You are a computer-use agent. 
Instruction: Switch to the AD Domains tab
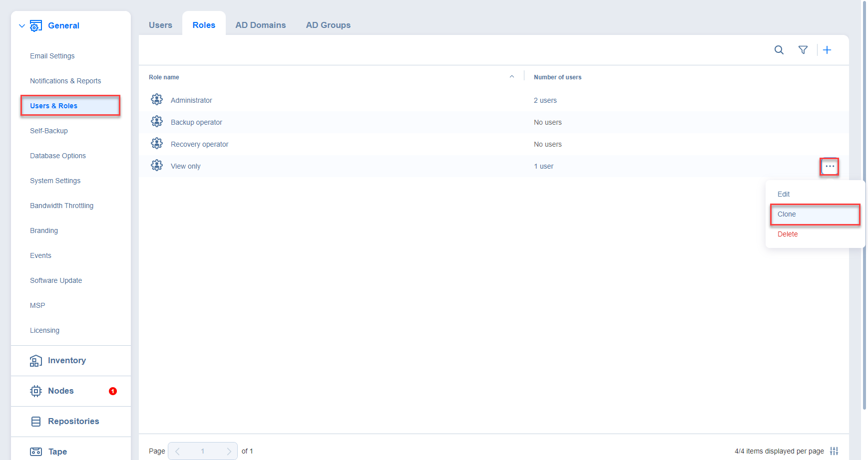260,25
